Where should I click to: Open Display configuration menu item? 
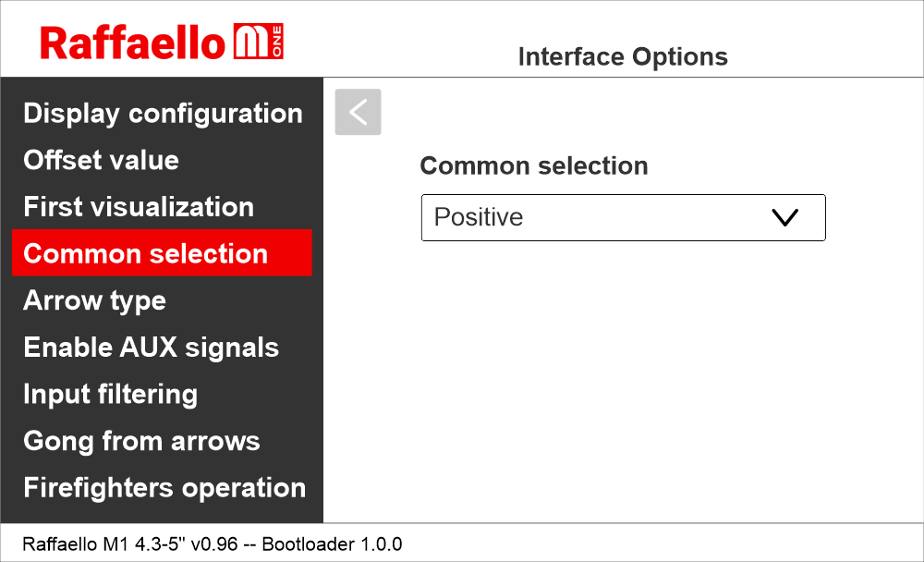163,114
